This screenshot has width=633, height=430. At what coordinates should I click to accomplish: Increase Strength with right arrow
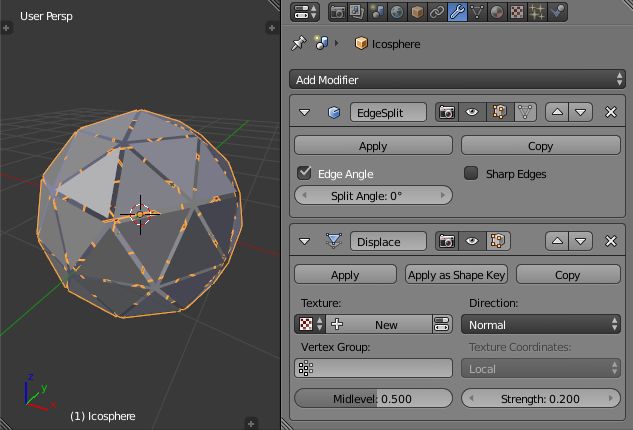pyautogui.click(x=610, y=399)
